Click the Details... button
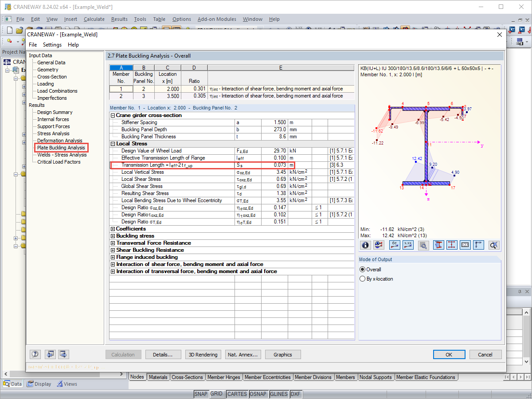 (x=163, y=355)
